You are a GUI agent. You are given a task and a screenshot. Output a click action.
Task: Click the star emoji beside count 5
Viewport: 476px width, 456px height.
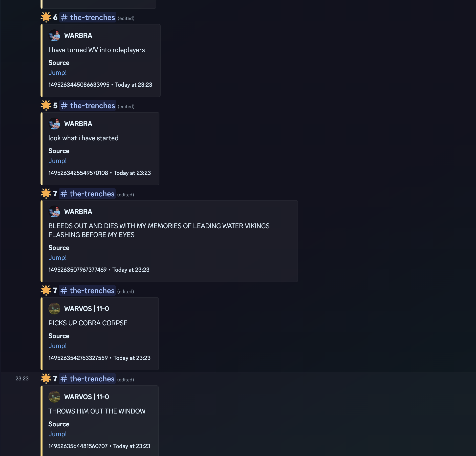46,105
